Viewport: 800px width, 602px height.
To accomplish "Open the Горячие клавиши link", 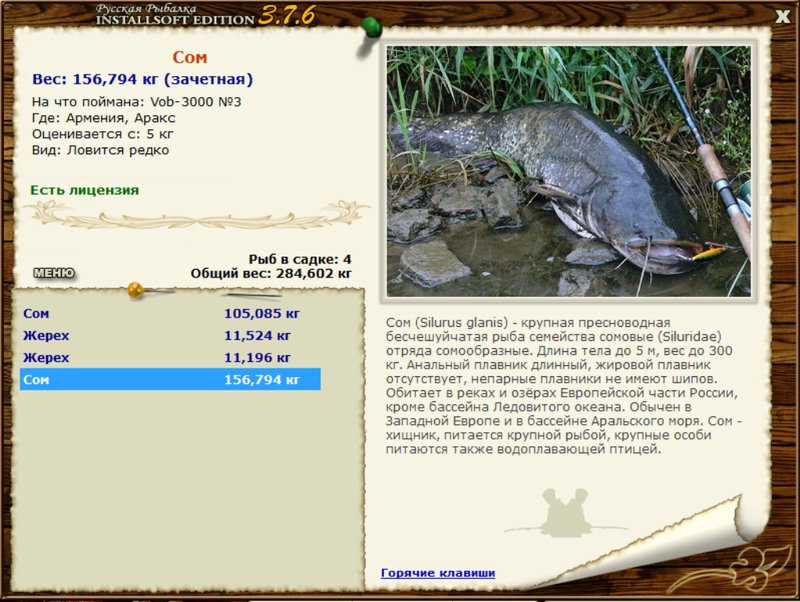I will (438, 573).
